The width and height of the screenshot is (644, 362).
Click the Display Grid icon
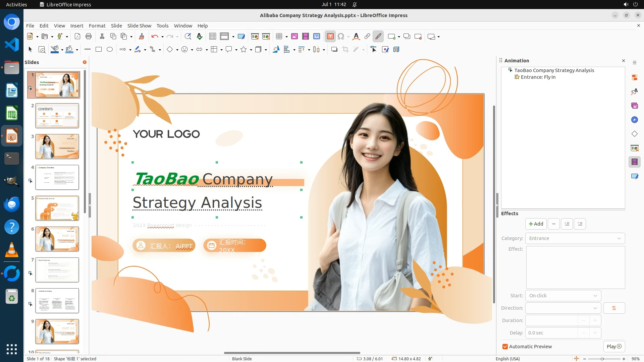click(x=212, y=37)
